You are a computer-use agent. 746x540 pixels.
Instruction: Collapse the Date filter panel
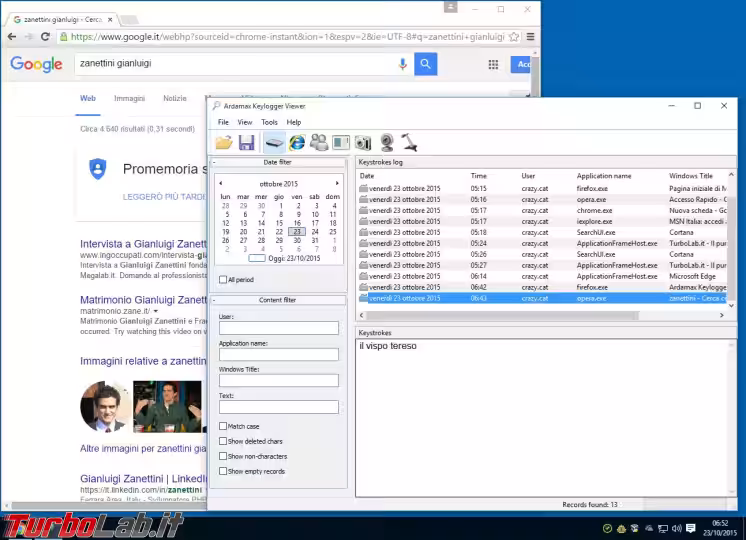pyautogui.click(x=215, y=162)
